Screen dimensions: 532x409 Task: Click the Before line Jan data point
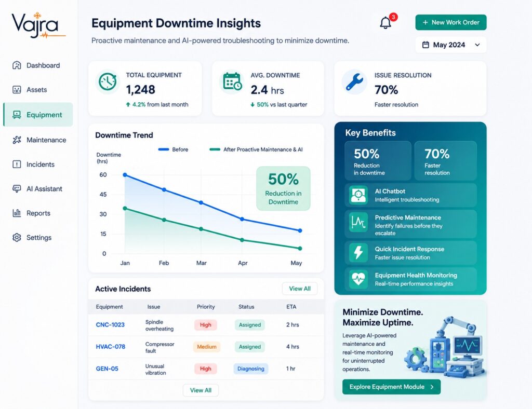click(x=125, y=175)
